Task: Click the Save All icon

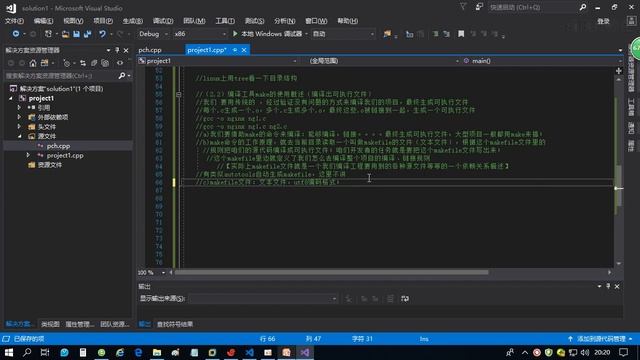Action: [x=87, y=34]
